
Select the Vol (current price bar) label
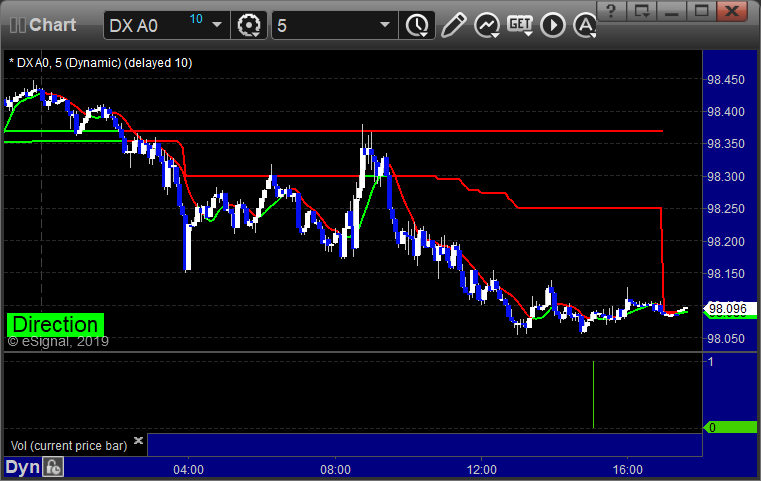click(68, 444)
